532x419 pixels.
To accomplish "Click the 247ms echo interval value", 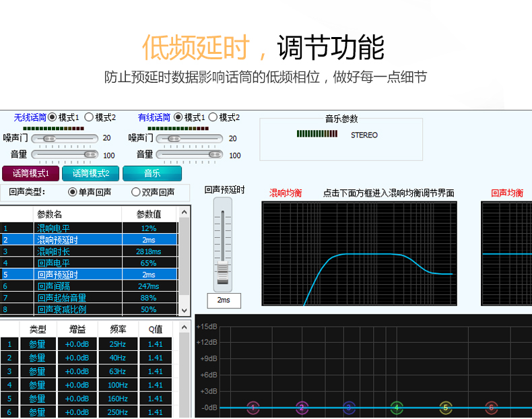I will [x=149, y=286].
